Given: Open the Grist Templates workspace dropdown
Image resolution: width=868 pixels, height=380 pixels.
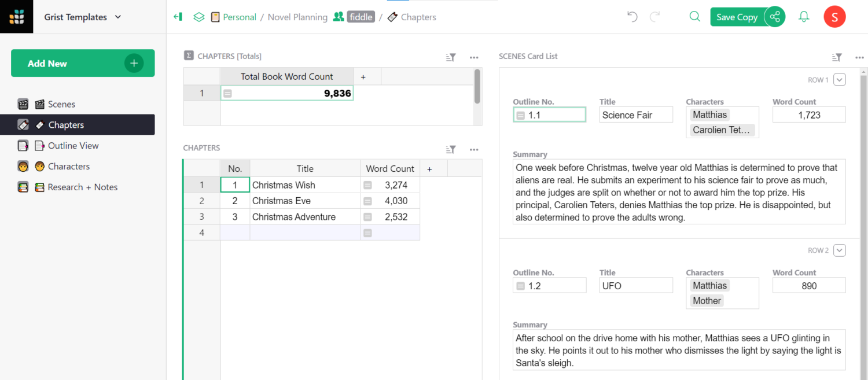Looking at the screenshot, I should [x=83, y=17].
